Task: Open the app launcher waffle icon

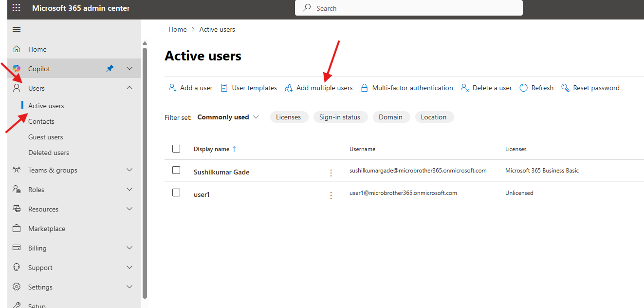Action: coord(17,8)
